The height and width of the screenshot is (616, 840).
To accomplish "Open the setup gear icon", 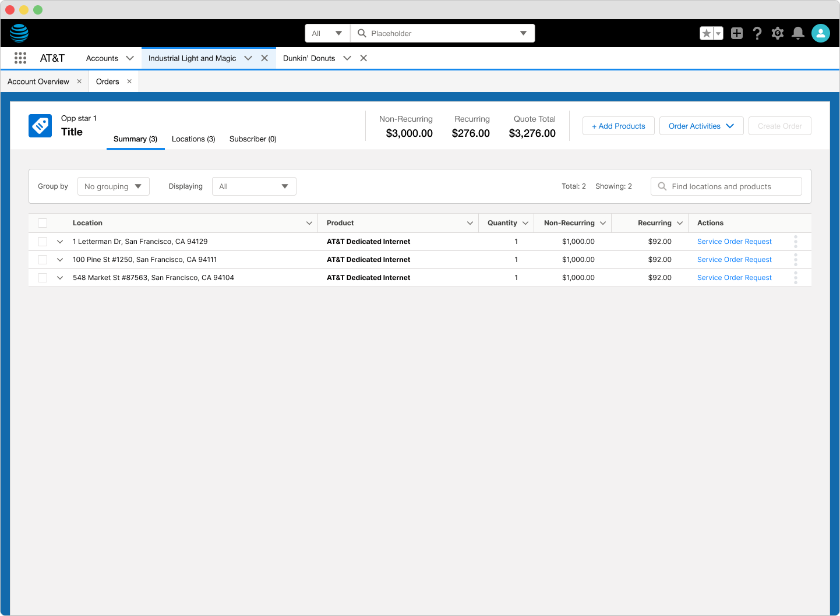I will 778,33.
